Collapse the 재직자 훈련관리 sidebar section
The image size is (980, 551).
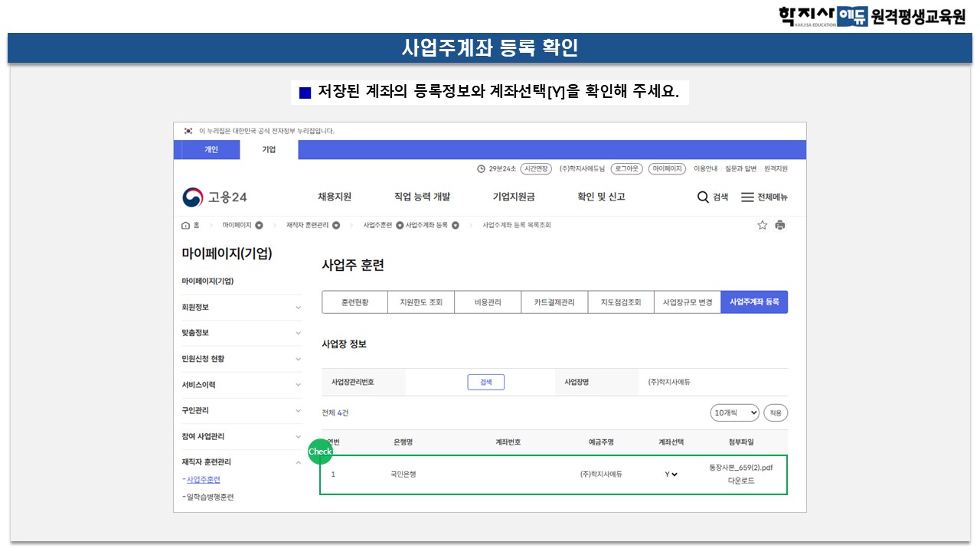[x=299, y=462]
